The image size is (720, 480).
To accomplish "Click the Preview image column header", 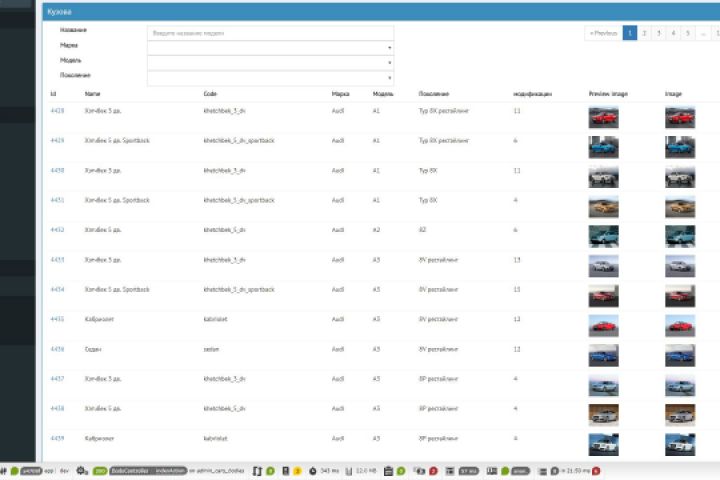I will [x=608, y=94].
